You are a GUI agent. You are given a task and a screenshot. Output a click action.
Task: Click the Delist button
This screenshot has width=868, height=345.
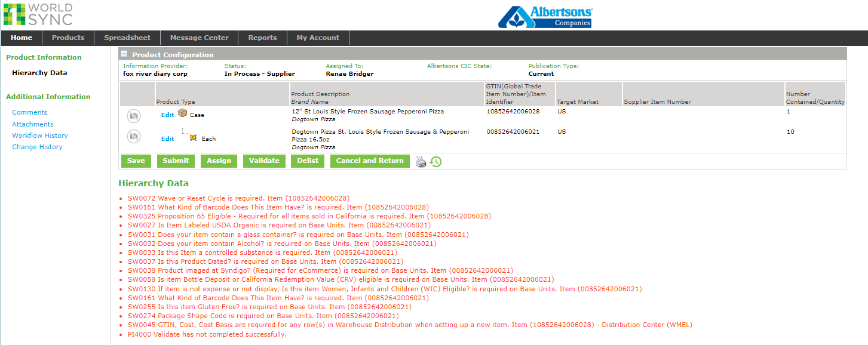point(308,161)
